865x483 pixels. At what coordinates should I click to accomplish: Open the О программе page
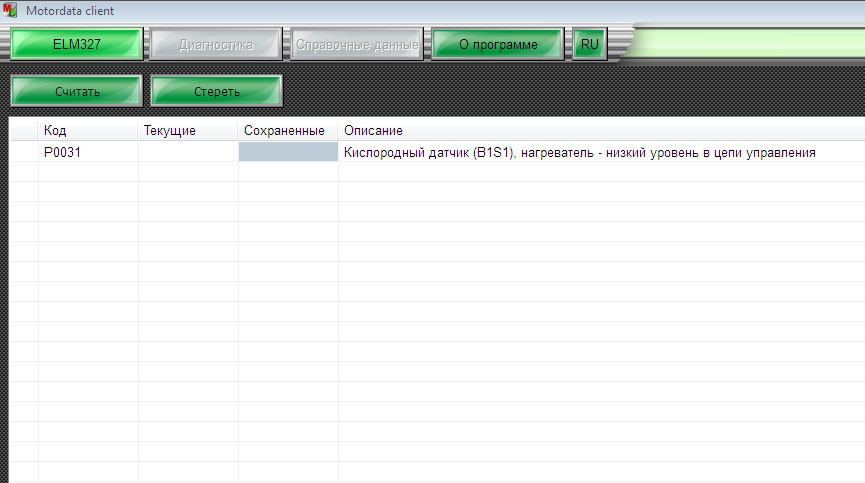(x=498, y=44)
